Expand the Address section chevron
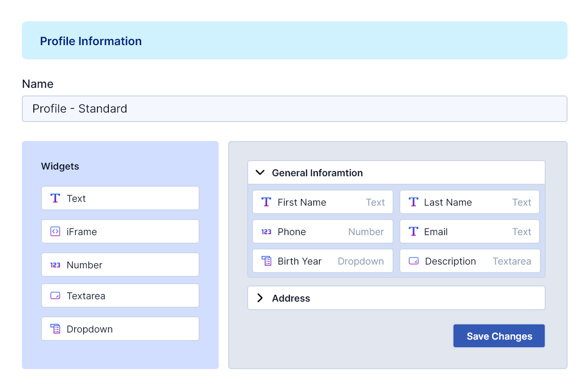Screen dimensions: 588x389 tap(260, 298)
